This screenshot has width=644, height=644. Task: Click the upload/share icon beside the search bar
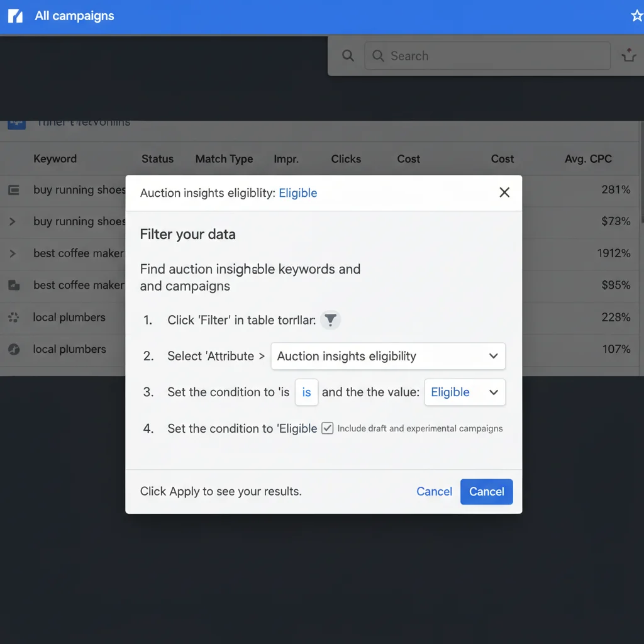629,55
